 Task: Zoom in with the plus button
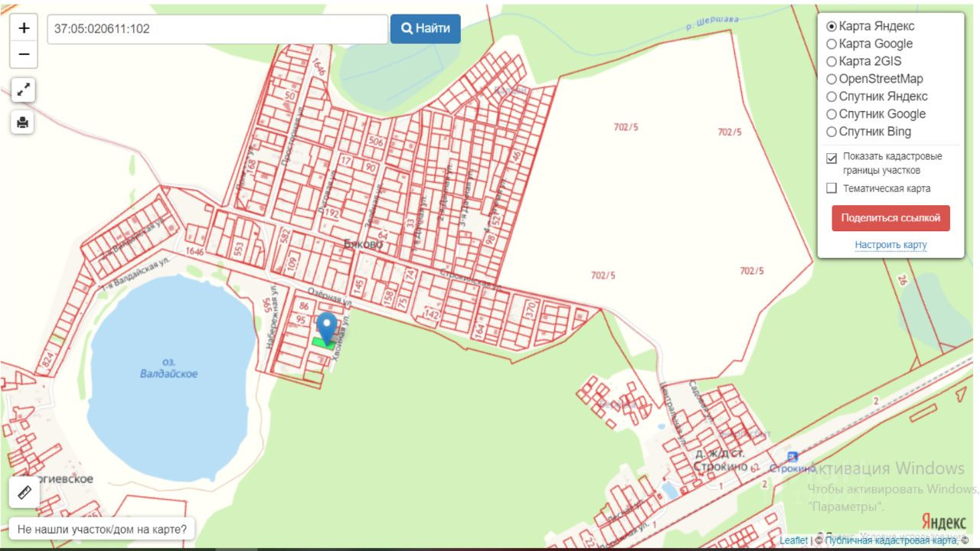coord(24,28)
